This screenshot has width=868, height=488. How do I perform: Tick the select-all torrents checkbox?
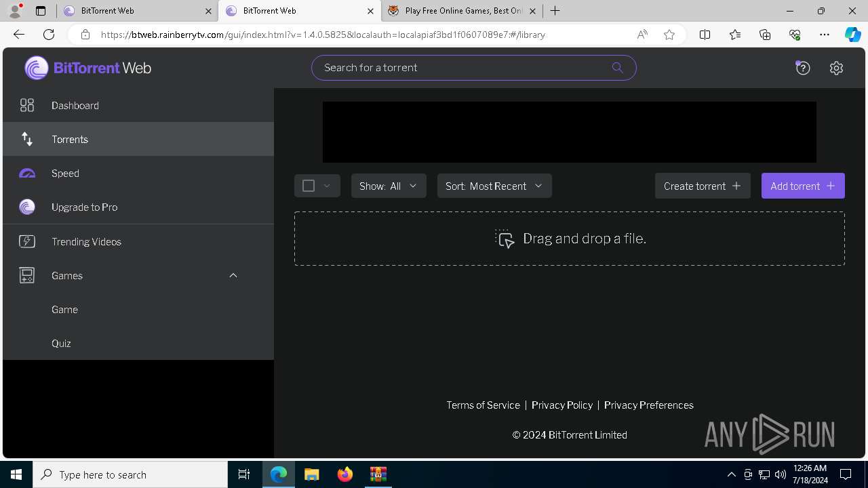pos(309,186)
